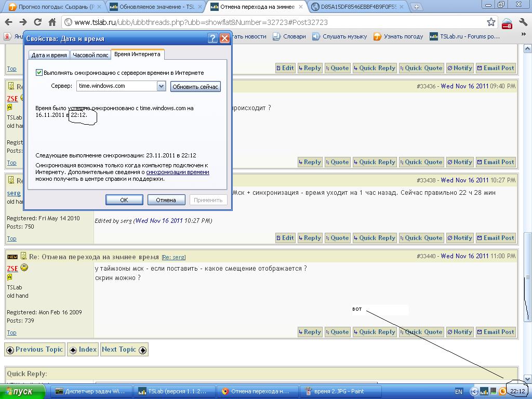Image resolution: width=532 pixels, height=399 pixels.
Task: Switch to 'Дата и время' tab
Action: point(49,55)
